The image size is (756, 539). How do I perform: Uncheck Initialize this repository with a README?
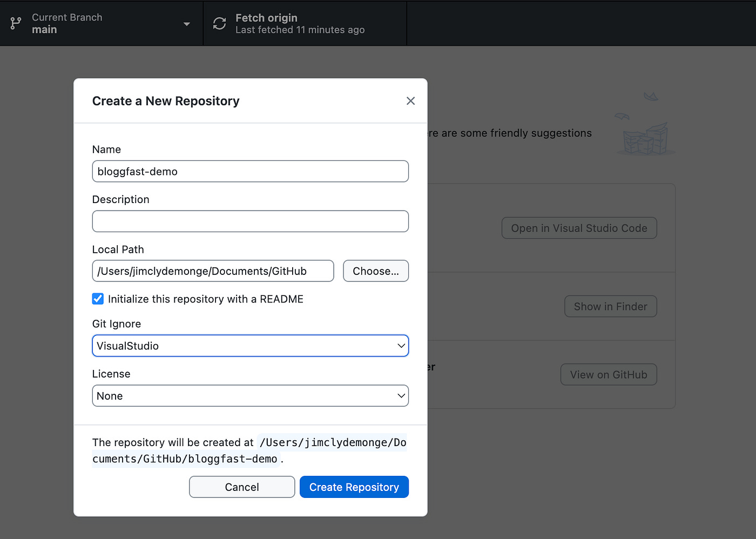coord(98,299)
